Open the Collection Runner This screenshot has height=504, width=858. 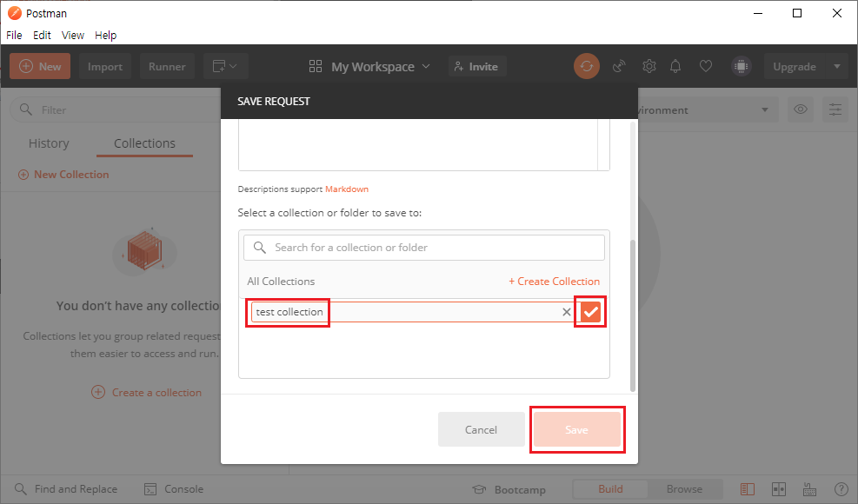pos(167,66)
